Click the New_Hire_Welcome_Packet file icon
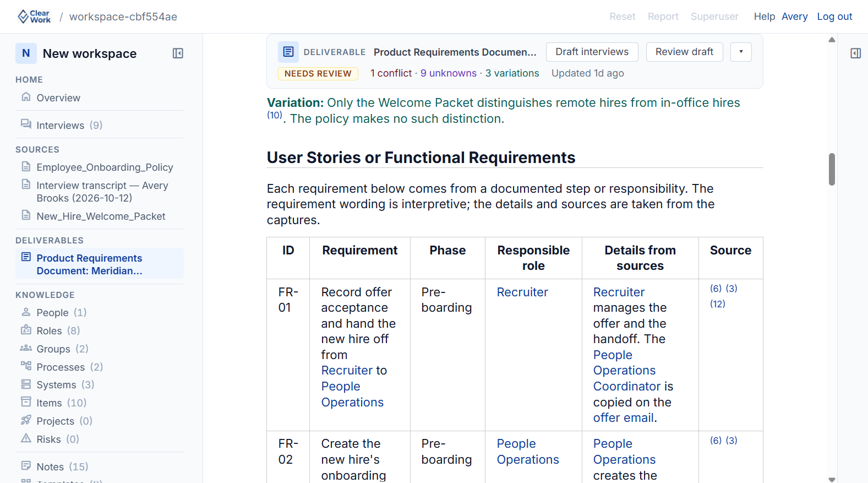Screen dimensions: 868x483 point(26,215)
